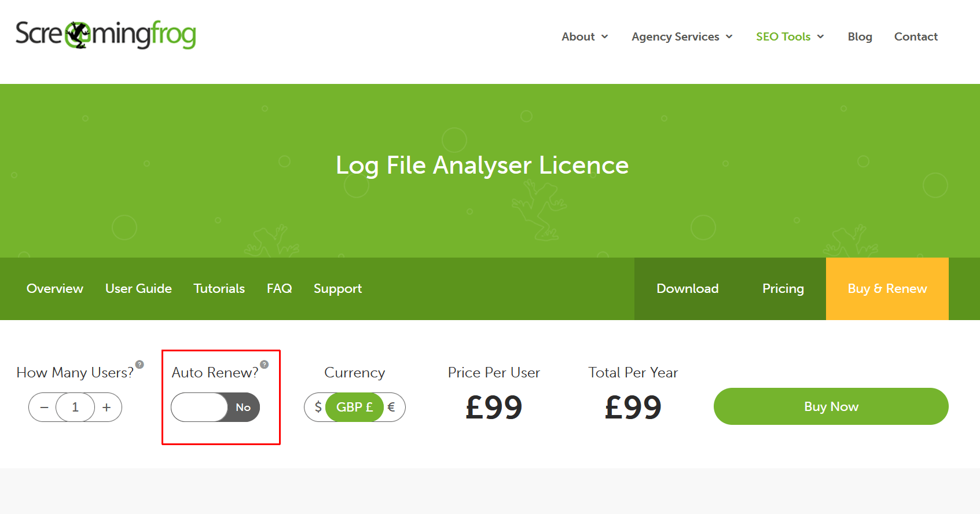
Task: Expand the Agency Services dropdown
Action: pyautogui.click(x=682, y=36)
